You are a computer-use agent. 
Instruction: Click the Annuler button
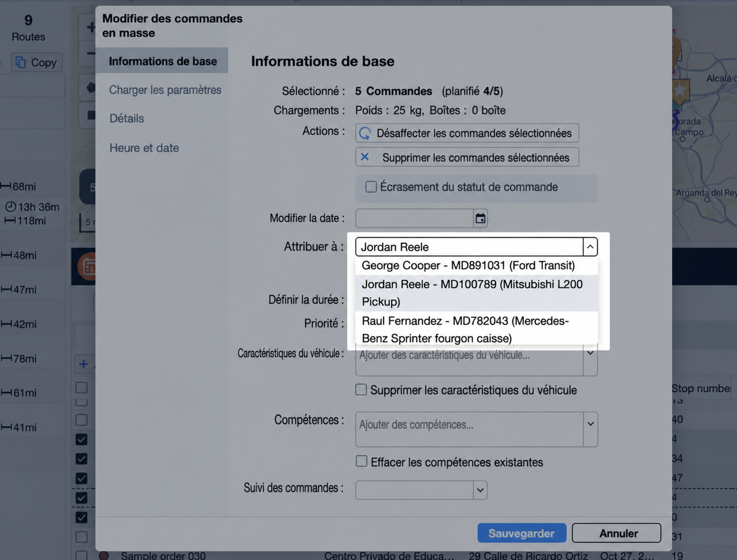pyautogui.click(x=616, y=533)
